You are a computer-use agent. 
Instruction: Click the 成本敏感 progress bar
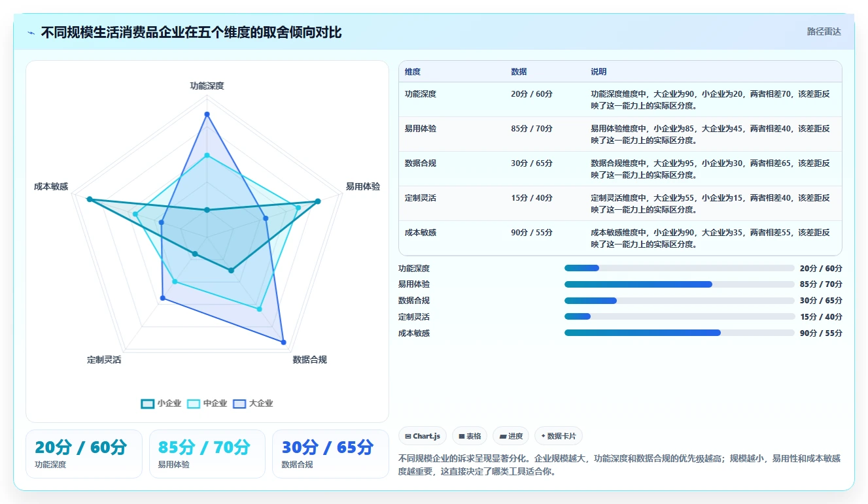coord(679,333)
